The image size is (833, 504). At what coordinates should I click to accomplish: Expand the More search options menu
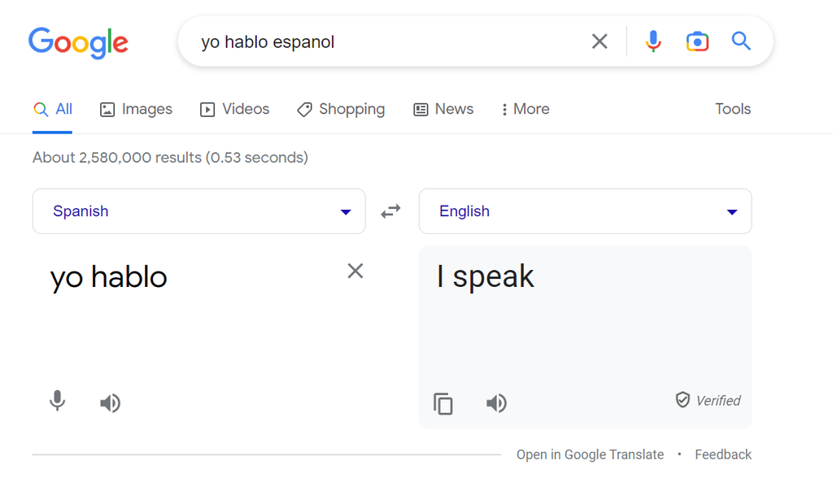525,108
